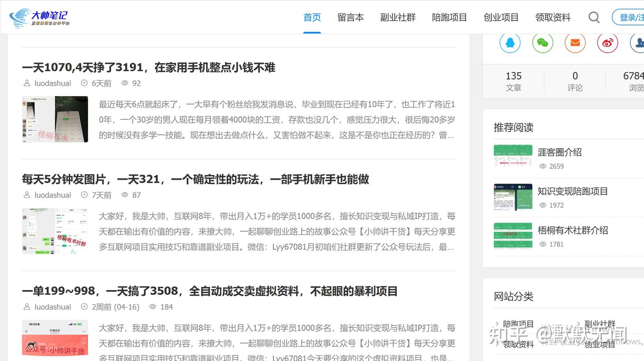The width and height of the screenshot is (644, 361).
Task: Open 领取资料 category under 网站分类
Action: click(x=518, y=344)
